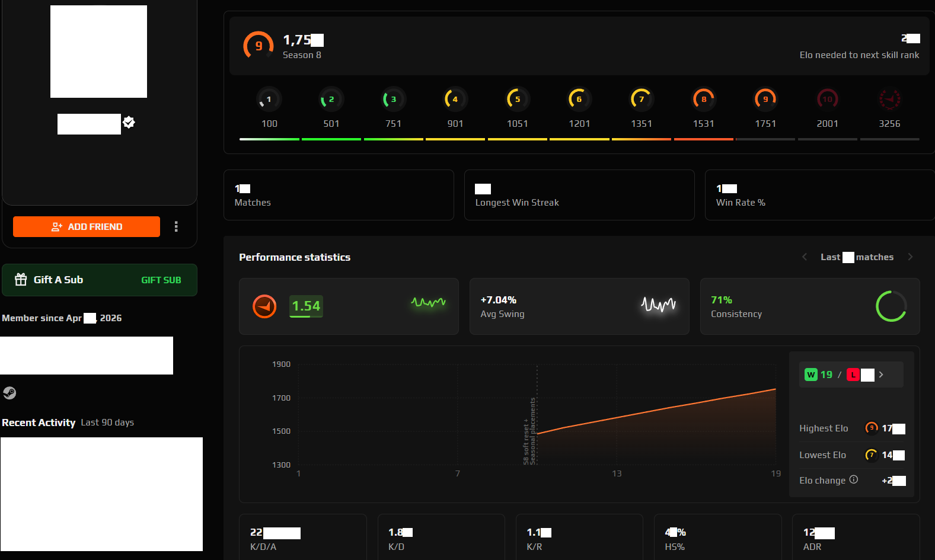Click the skill level 3 badge icon
Image resolution: width=935 pixels, height=560 pixels.
click(x=393, y=100)
